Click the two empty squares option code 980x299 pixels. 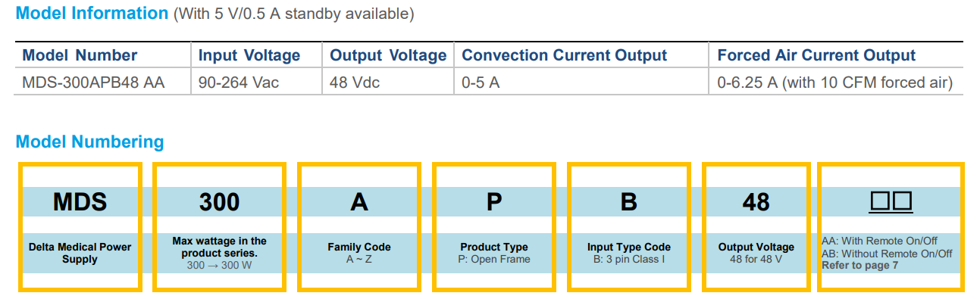pos(891,201)
